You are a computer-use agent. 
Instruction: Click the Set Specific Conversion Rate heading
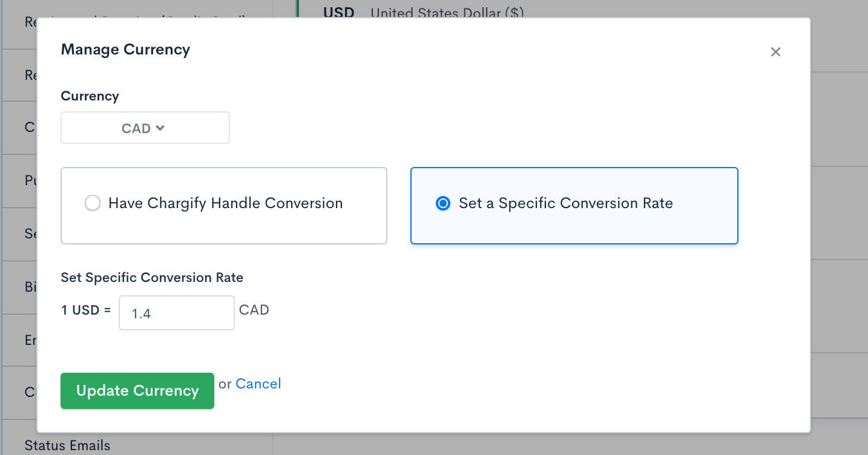pos(152,278)
